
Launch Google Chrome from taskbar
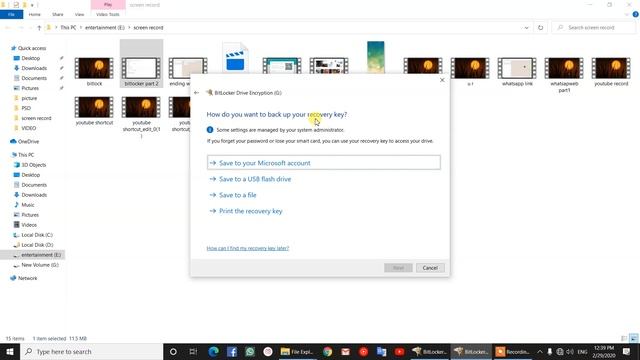click(x=327, y=351)
